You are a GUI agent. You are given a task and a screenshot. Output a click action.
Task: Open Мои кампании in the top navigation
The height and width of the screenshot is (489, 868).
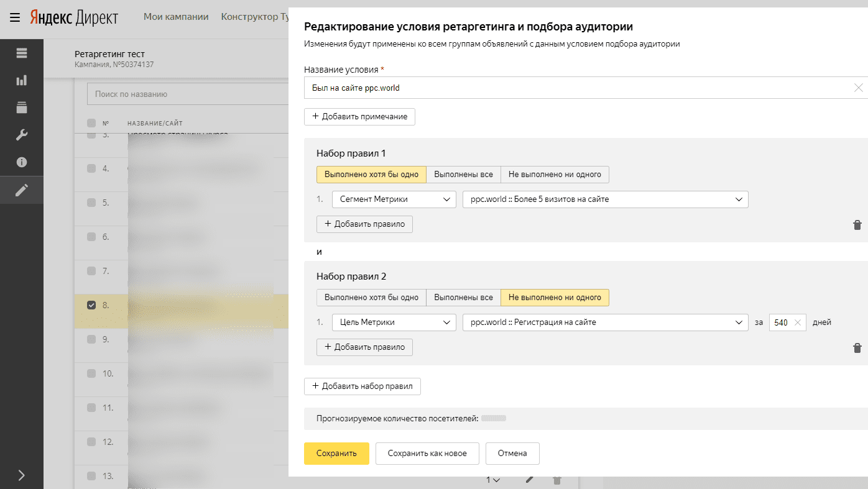176,17
